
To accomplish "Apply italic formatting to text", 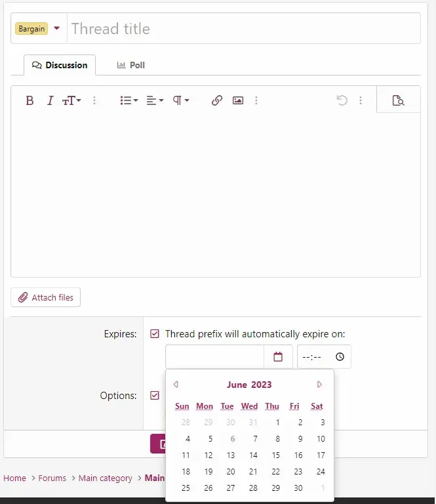I will click(50, 100).
